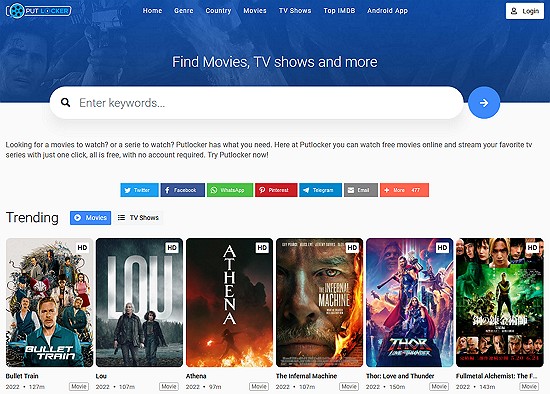Click HD badge on Bullet Train poster
550x394 pixels.
coord(82,248)
